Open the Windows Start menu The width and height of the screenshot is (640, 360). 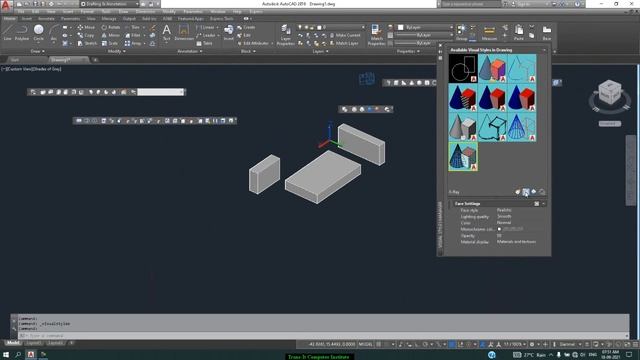(x=6, y=355)
